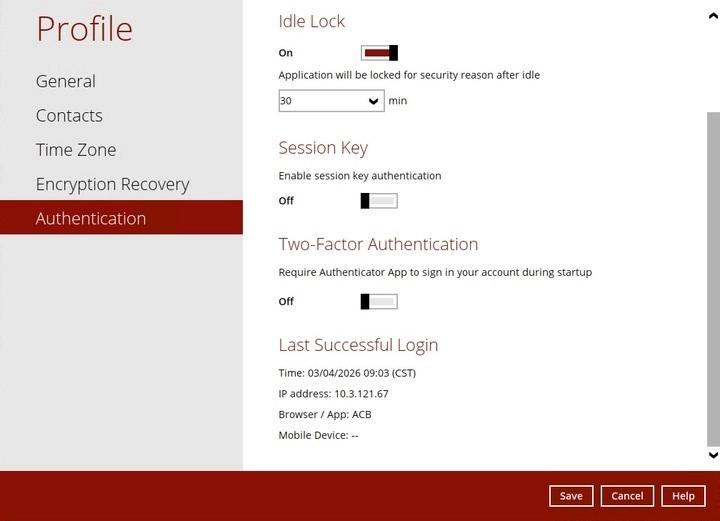Viewport: 720px width, 521px height.
Task: Enable the Two-Factor Authentication switch
Action: click(x=379, y=301)
